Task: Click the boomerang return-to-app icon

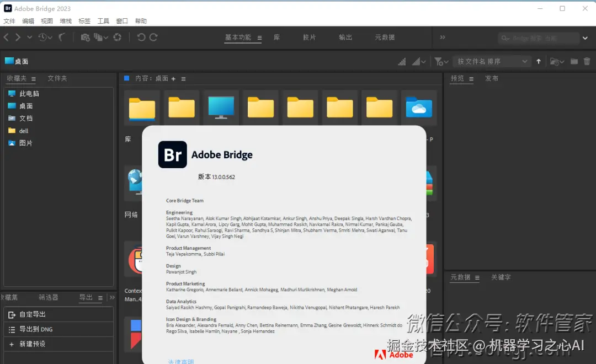Action: pos(62,38)
